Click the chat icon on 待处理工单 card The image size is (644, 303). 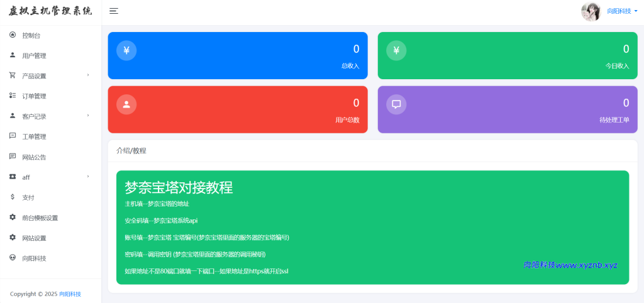[396, 104]
